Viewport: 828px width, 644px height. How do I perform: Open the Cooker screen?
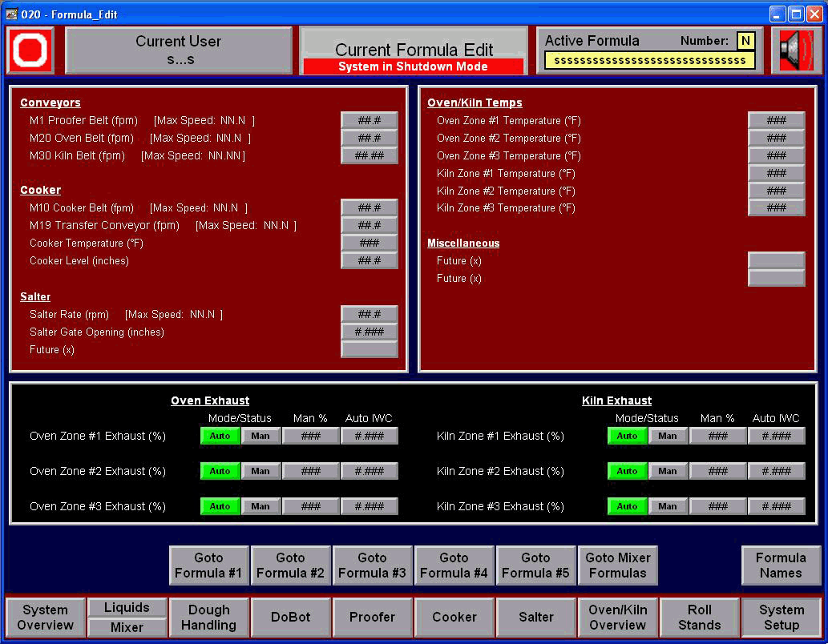[x=454, y=617]
